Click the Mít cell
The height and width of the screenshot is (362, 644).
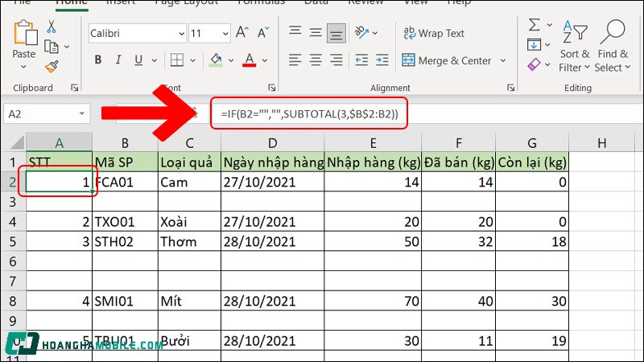tap(190, 301)
